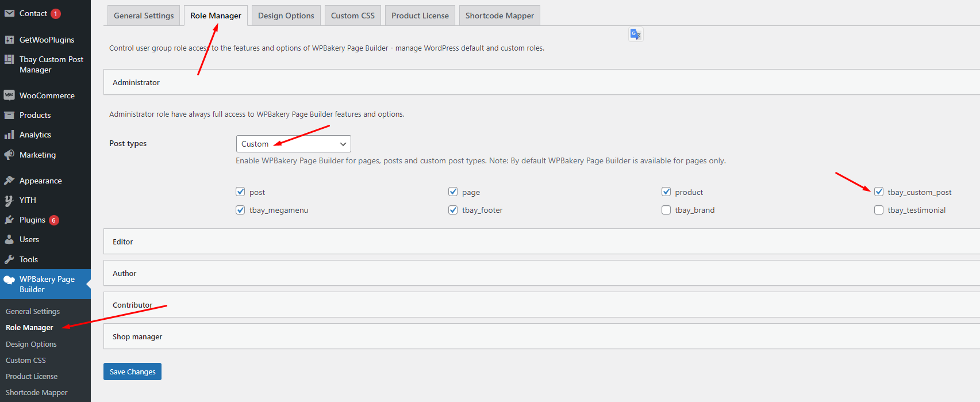Click the WPBakery Page Builder cloud icon

tap(9, 280)
